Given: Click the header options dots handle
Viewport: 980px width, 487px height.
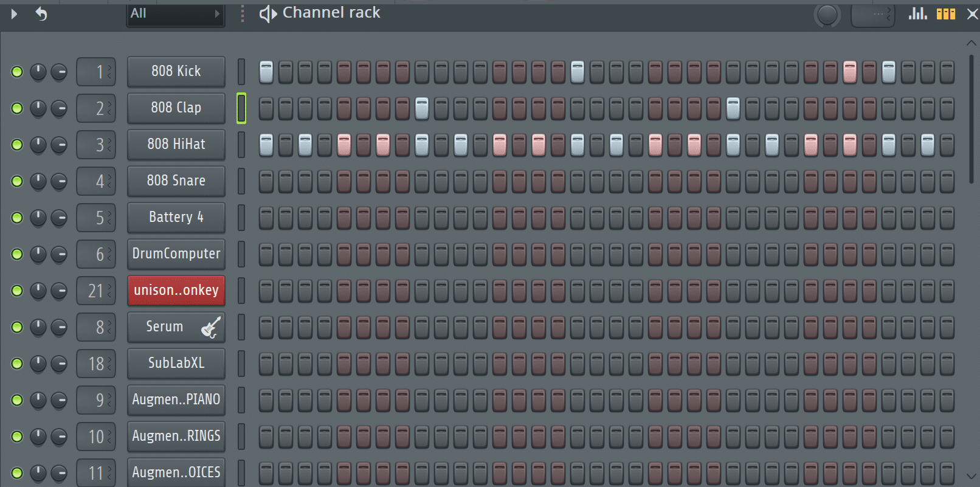Looking at the screenshot, I should pos(243,13).
